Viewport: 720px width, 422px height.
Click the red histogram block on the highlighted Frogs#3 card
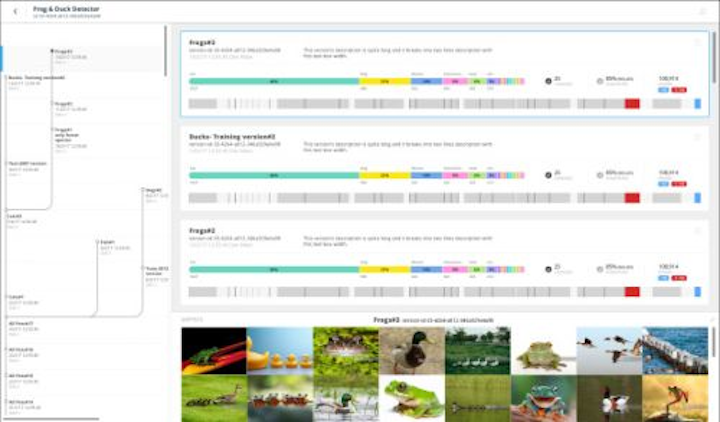click(632, 104)
